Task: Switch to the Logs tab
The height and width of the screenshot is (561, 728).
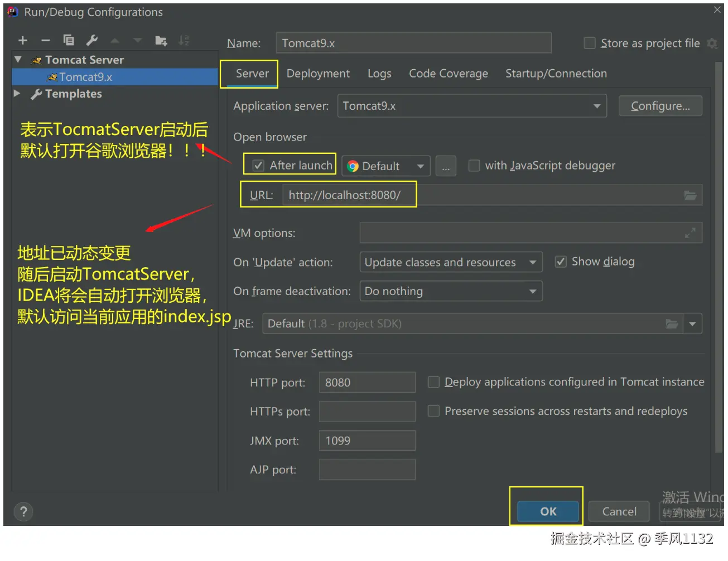Action: point(379,74)
